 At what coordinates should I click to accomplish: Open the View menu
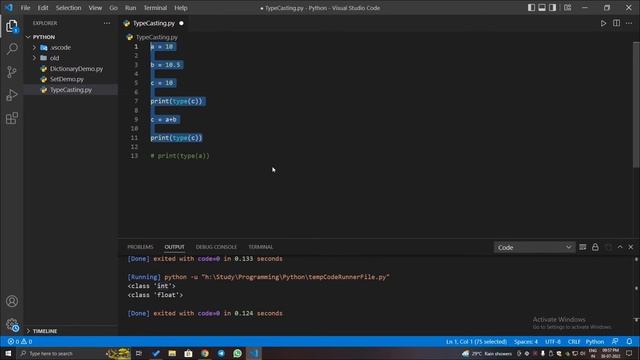click(x=95, y=8)
